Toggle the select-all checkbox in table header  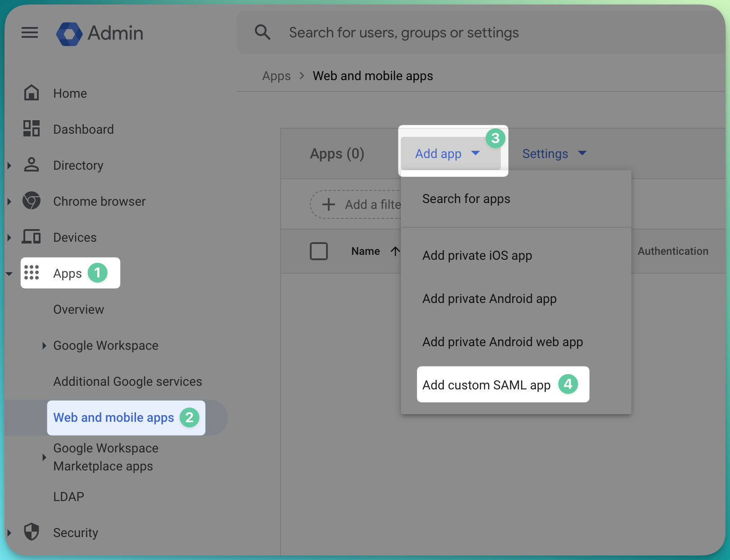(319, 251)
